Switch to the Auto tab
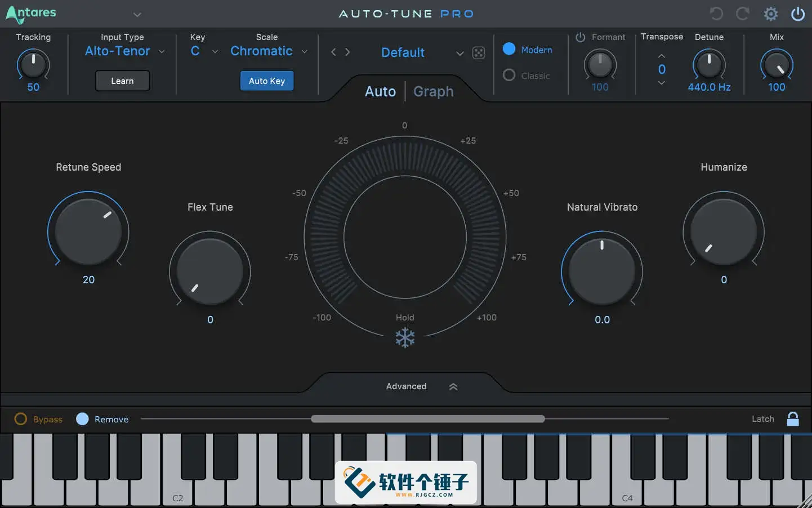 [x=380, y=91]
